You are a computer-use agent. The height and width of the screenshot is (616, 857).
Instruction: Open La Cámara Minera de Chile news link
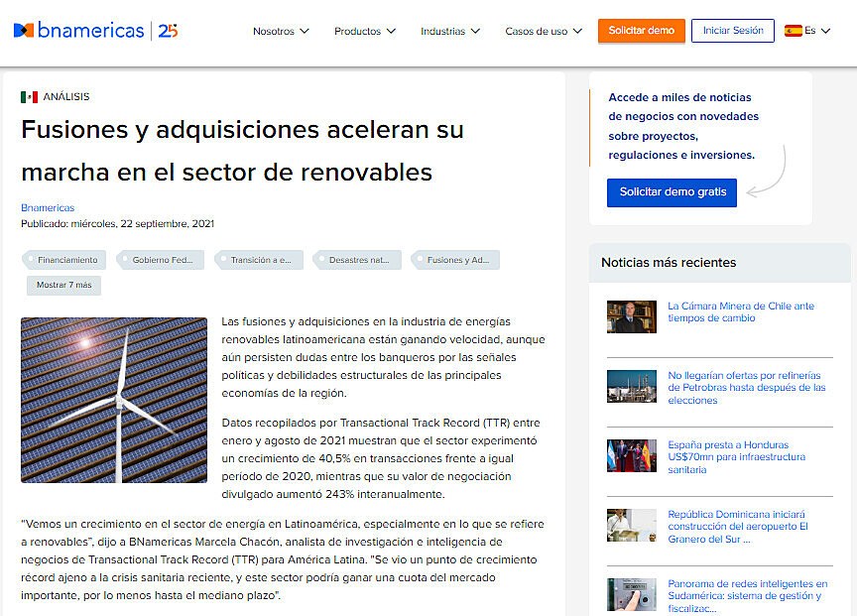coord(741,312)
